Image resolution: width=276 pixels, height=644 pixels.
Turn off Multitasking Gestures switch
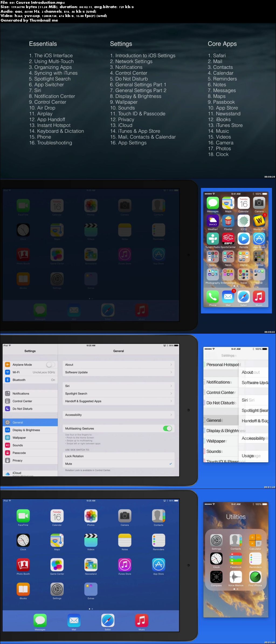(x=167, y=428)
